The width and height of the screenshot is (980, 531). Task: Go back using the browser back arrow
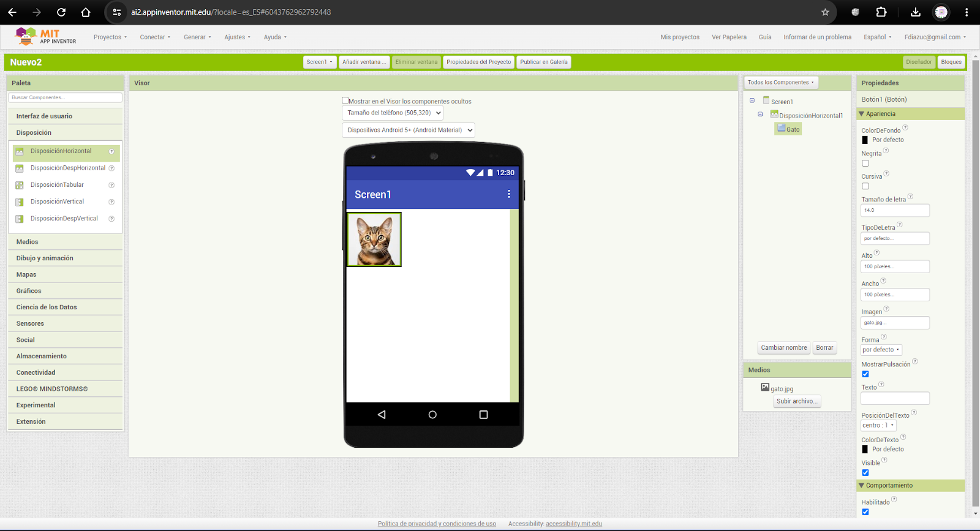12,12
